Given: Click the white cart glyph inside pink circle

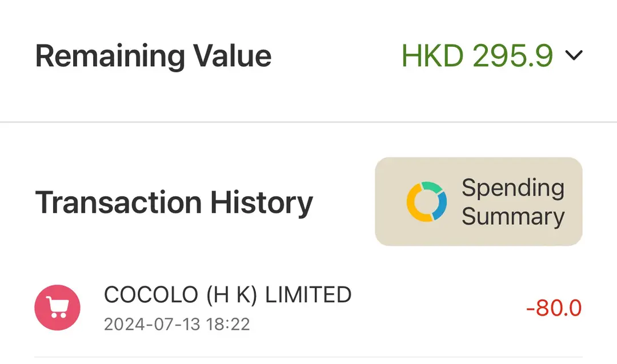Looking at the screenshot, I should 58,307.
